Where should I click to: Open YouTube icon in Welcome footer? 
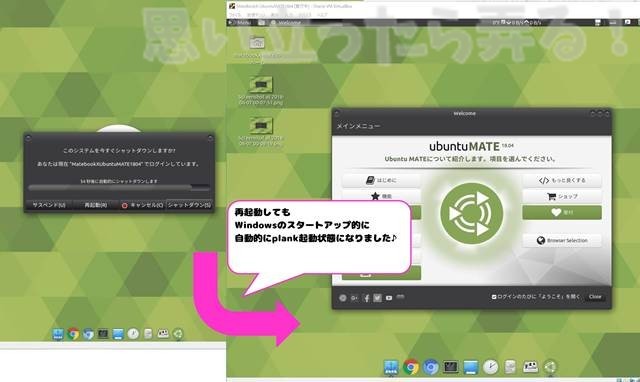click(x=389, y=298)
